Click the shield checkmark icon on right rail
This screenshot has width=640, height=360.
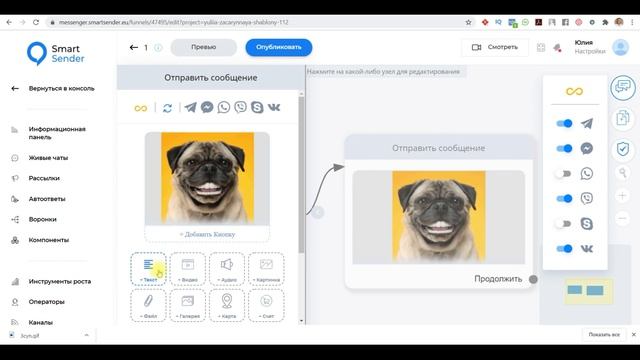click(623, 149)
